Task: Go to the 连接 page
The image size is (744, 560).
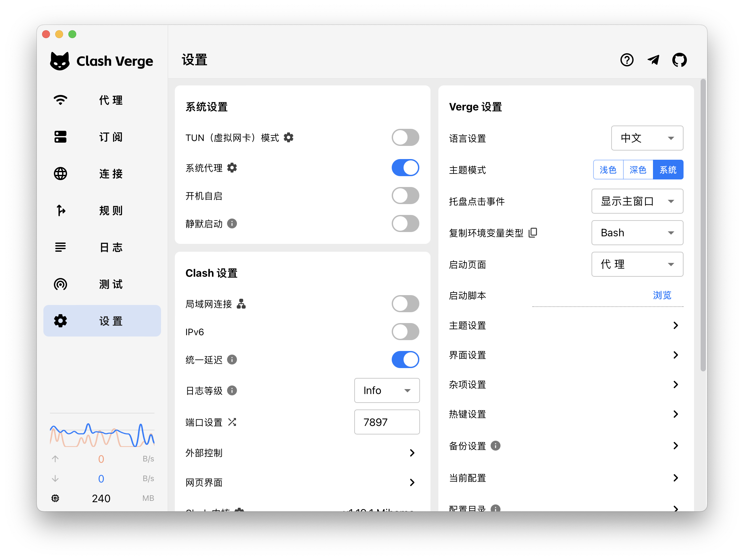Action: click(x=102, y=174)
